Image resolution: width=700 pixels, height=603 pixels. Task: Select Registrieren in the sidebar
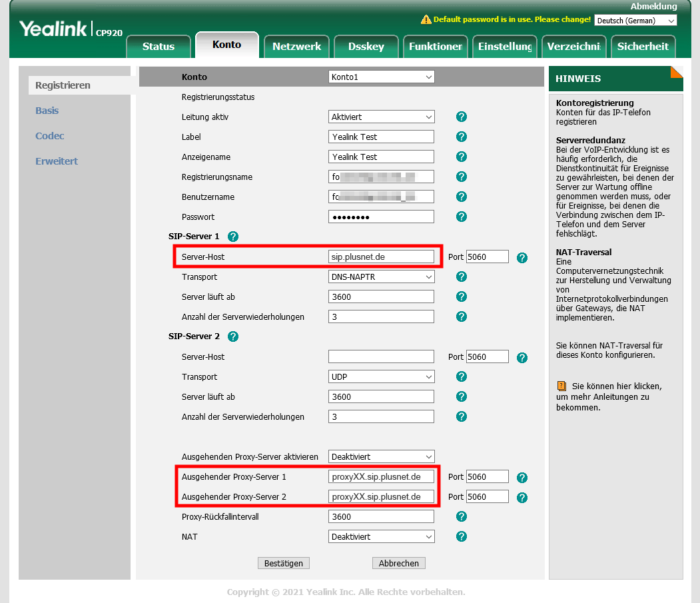click(x=63, y=85)
